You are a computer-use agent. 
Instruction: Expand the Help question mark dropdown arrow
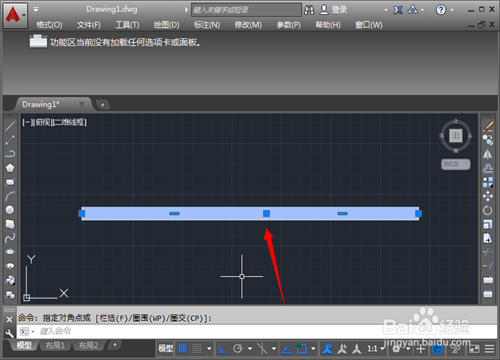452,10
